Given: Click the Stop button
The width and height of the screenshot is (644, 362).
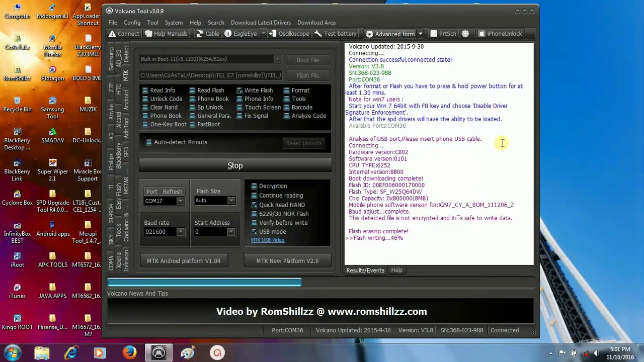Looking at the screenshot, I should pos(235,165).
